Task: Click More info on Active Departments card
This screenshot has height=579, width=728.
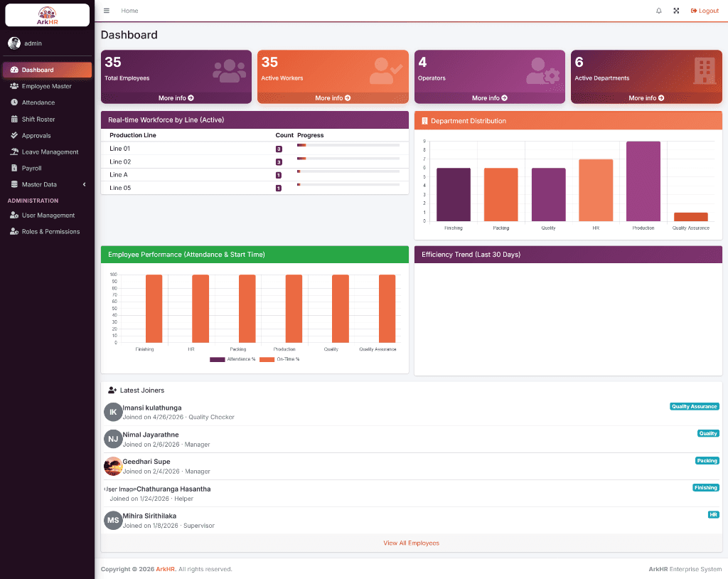Action: click(646, 98)
